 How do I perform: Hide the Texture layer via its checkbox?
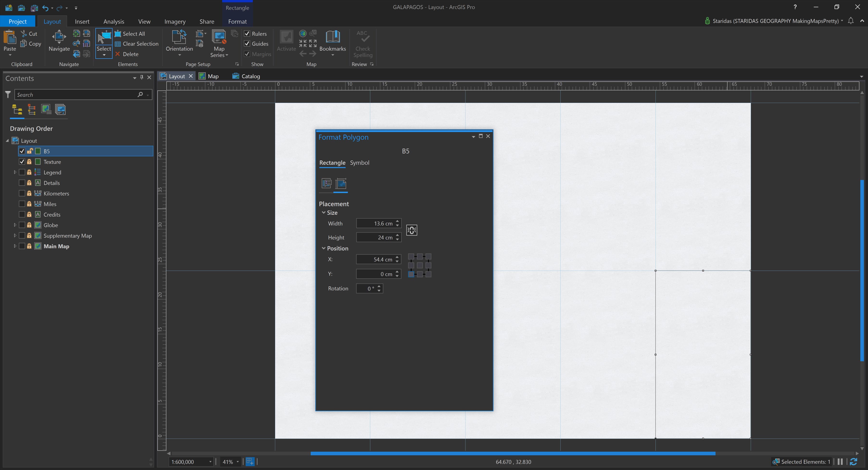coord(22,161)
